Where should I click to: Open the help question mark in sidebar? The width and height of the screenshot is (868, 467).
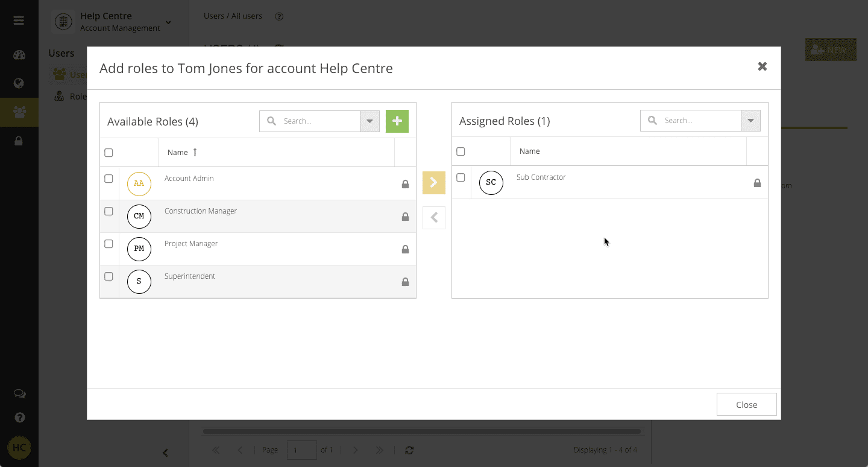(19, 418)
